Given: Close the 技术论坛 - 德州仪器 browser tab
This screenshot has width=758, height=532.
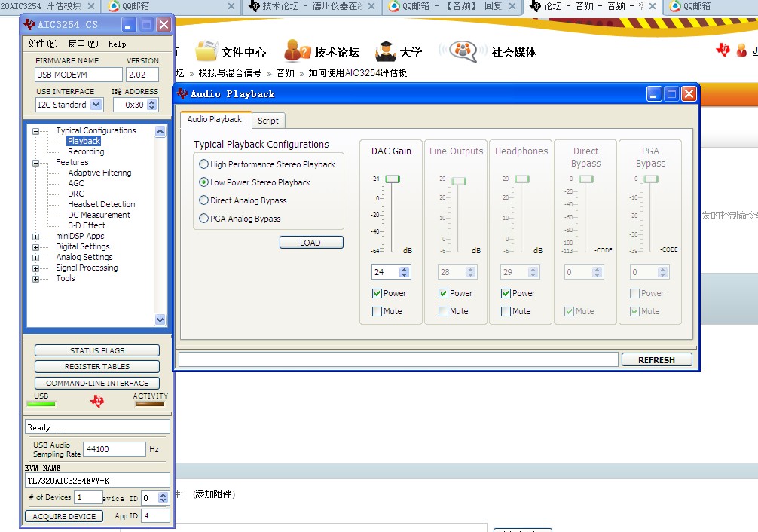Looking at the screenshot, I should click(x=371, y=6).
